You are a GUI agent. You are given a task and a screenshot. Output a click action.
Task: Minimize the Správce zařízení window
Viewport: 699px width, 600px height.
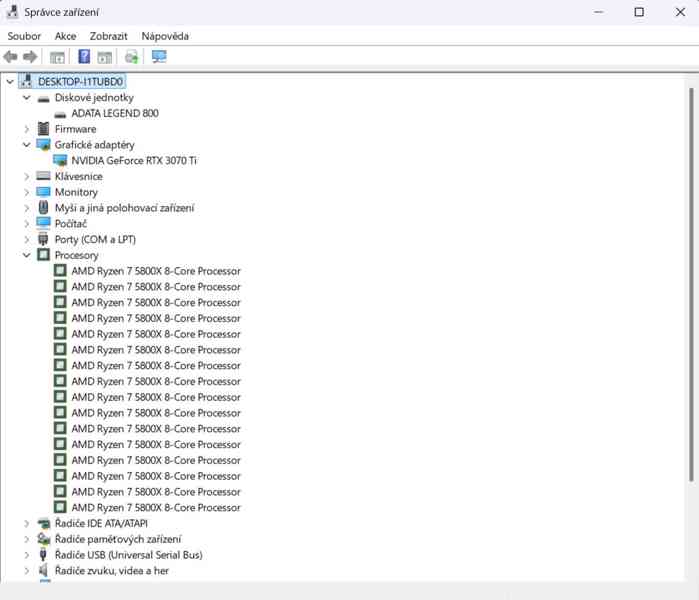(x=599, y=12)
